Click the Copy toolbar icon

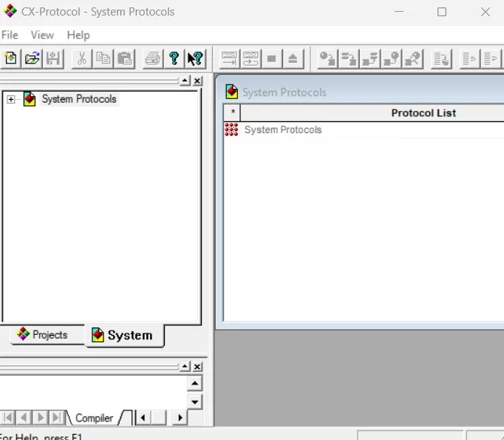pyautogui.click(x=103, y=59)
